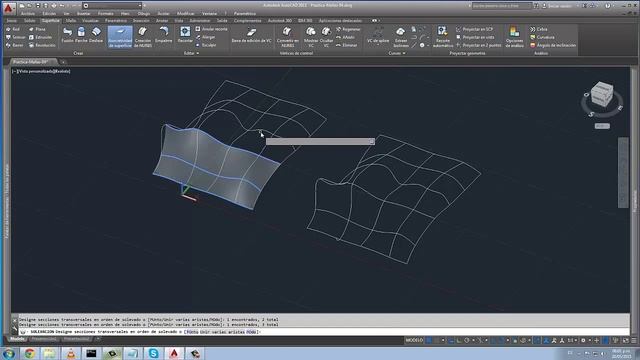This screenshot has height=360, width=640.
Task: Click Regenerar in control vertices panel
Action: (348, 29)
